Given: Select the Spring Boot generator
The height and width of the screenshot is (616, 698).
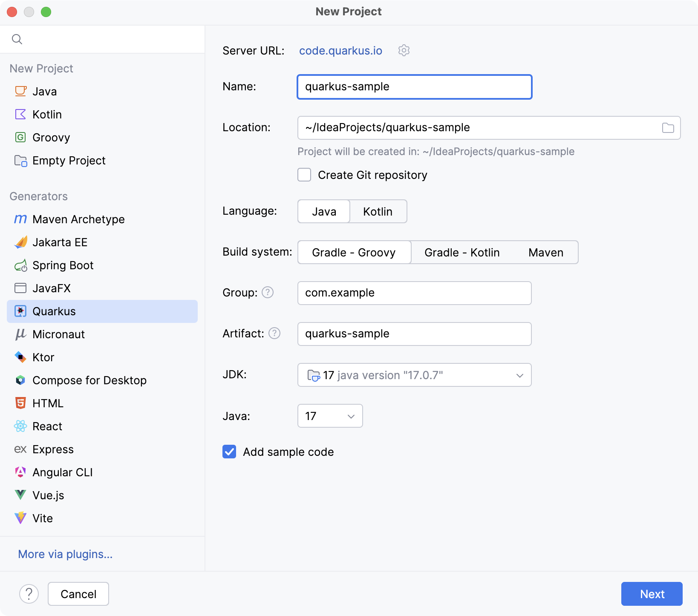Looking at the screenshot, I should coord(63,265).
